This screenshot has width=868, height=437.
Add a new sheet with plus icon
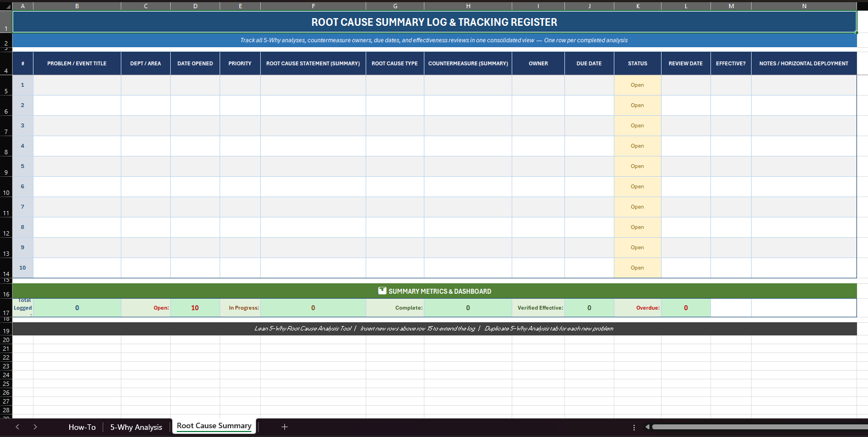click(284, 427)
